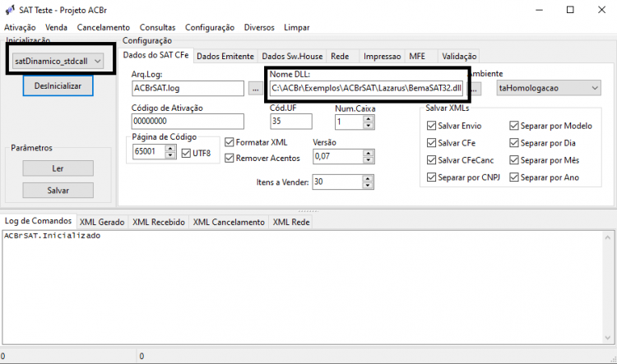617x364 pixels.
Task: Click the browse button next to Arq.Log field
Action: pos(255,89)
